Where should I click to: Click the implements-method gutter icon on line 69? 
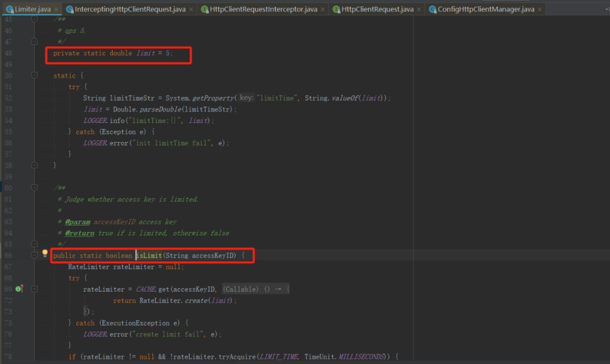19,288
